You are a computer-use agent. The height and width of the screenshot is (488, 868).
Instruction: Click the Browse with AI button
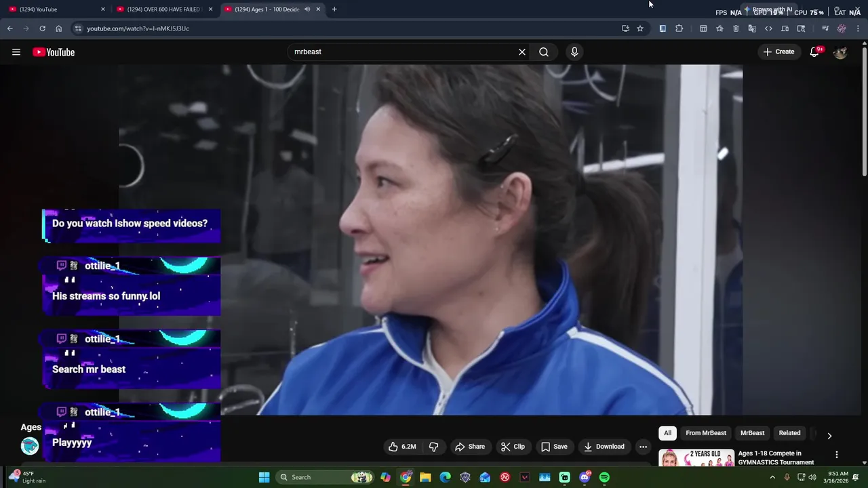pos(770,9)
